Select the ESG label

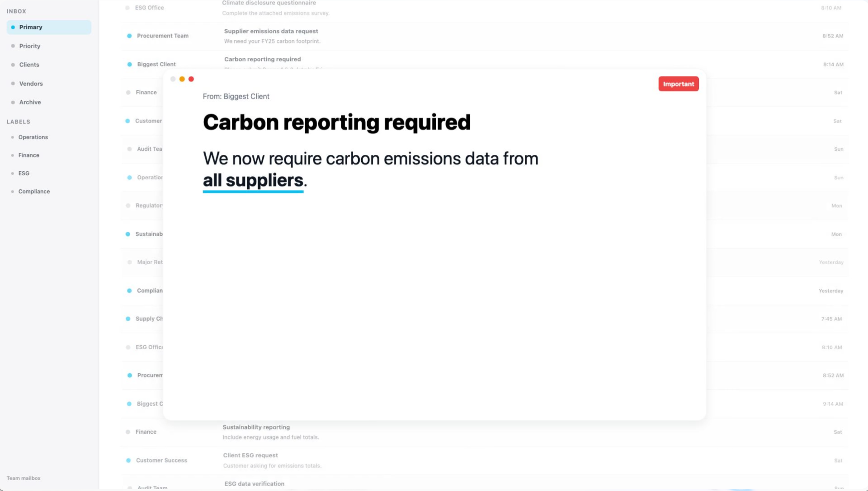pyautogui.click(x=24, y=173)
